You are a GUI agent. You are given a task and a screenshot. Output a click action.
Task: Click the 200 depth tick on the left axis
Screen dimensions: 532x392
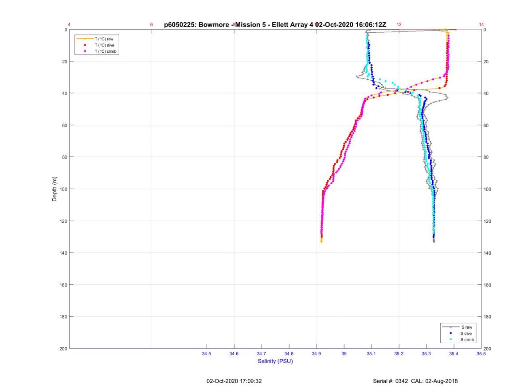63,349
